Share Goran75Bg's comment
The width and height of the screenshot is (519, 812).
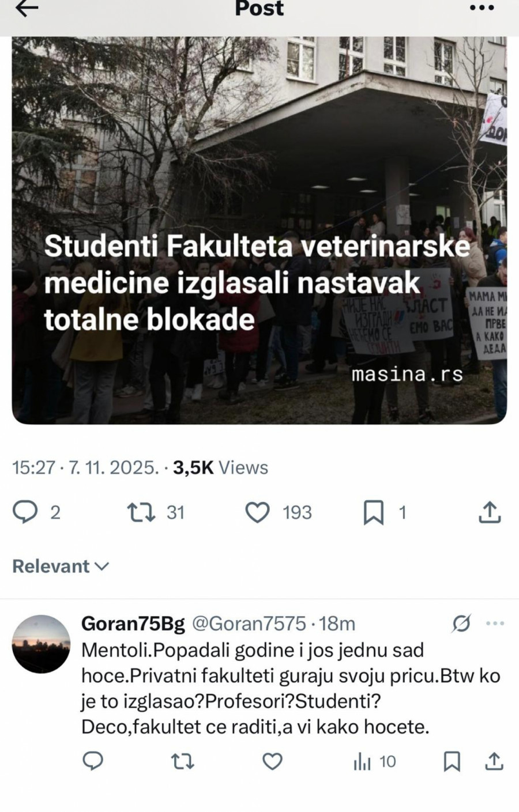(494, 762)
